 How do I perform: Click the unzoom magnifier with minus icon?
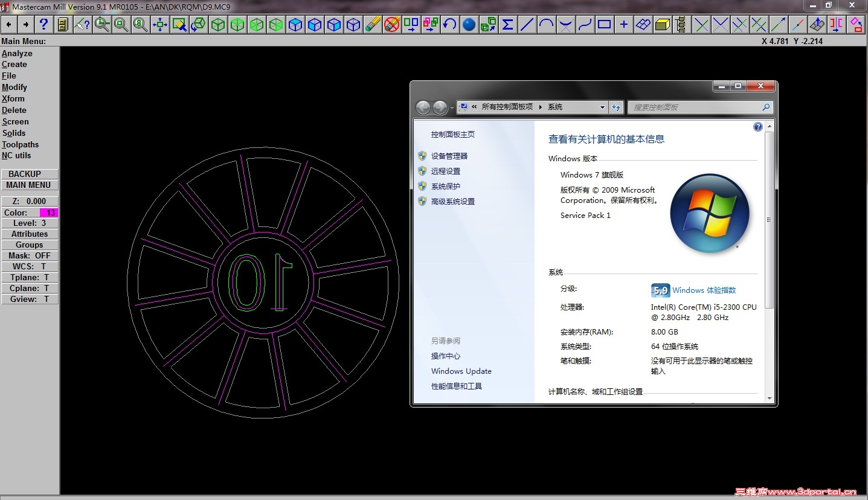pos(102,25)
